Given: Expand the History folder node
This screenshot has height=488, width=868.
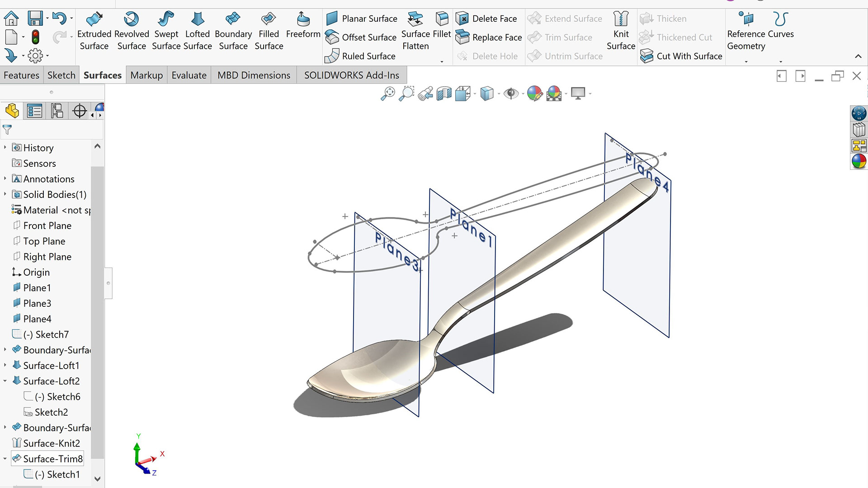Looking at the screenshot, I should [x=5, y=148].
